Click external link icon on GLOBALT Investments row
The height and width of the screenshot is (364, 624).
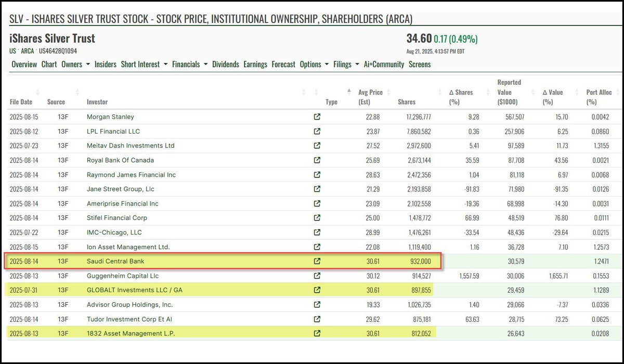[317, 290]
